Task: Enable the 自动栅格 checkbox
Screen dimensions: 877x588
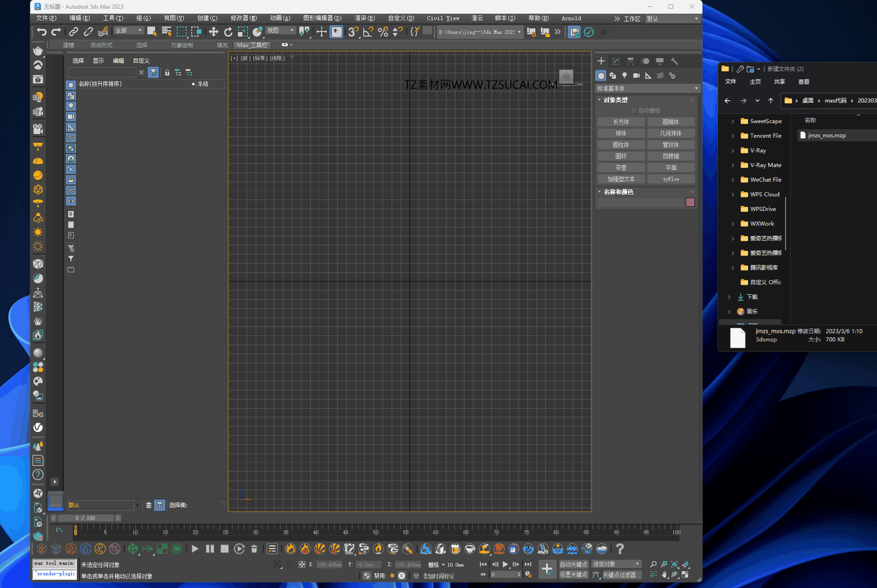Action: (x=634, y=110)
